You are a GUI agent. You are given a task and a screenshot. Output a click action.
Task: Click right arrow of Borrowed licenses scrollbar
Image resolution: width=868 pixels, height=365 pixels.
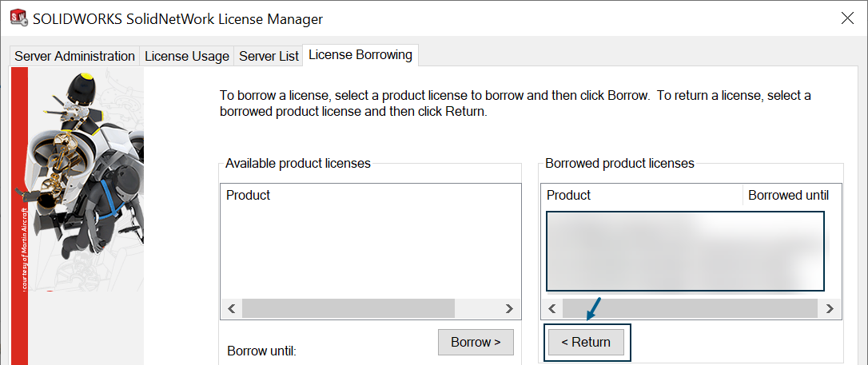[x=830, y=308]
